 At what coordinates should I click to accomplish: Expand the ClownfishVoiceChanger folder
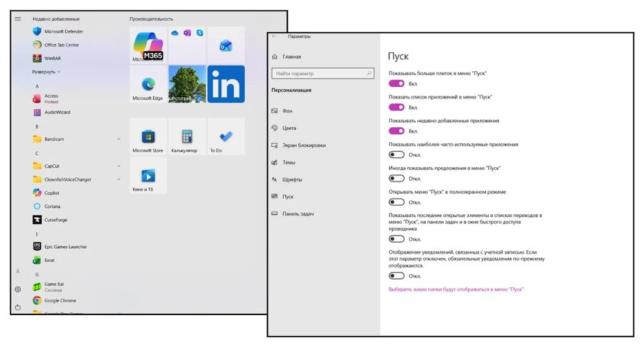tap(118, 179)
